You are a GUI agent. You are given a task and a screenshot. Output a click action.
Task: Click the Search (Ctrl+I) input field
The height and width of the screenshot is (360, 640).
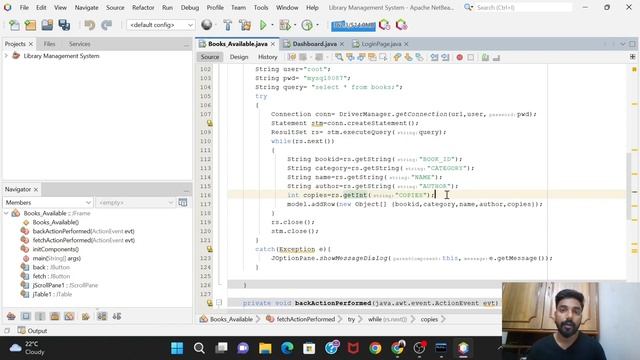coord(523,8)
